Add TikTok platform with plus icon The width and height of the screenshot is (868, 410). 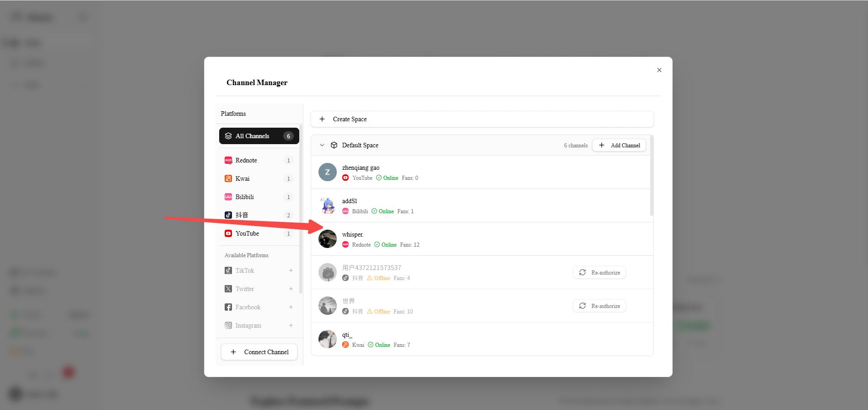click(291, 270)
